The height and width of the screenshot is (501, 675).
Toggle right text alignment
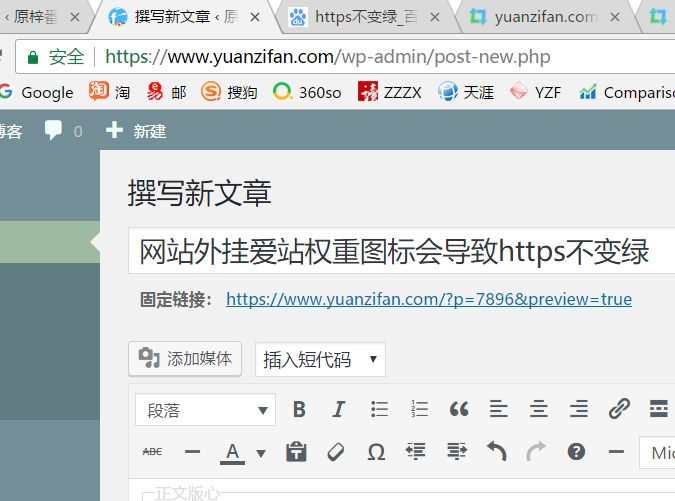click(x=579, y=409)
